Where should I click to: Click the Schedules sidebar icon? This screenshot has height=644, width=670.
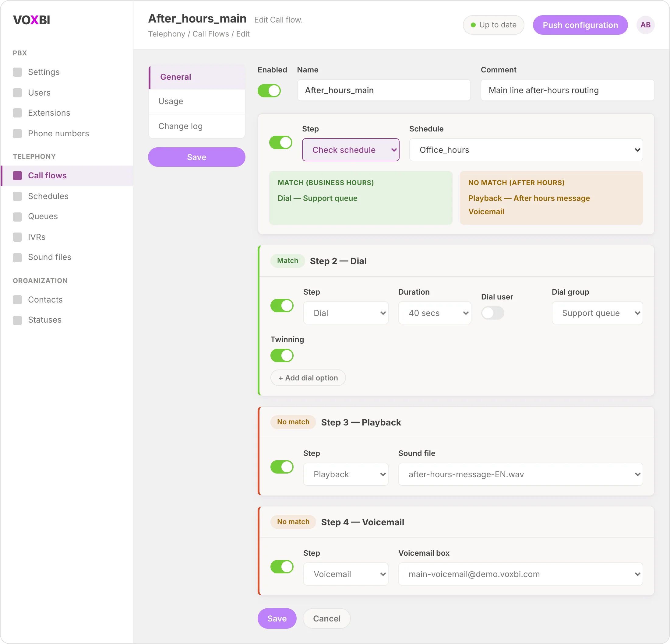(x=17, y=196)
